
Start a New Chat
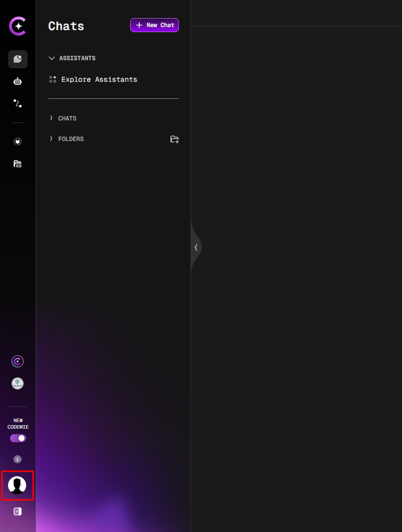pos(154,25)
